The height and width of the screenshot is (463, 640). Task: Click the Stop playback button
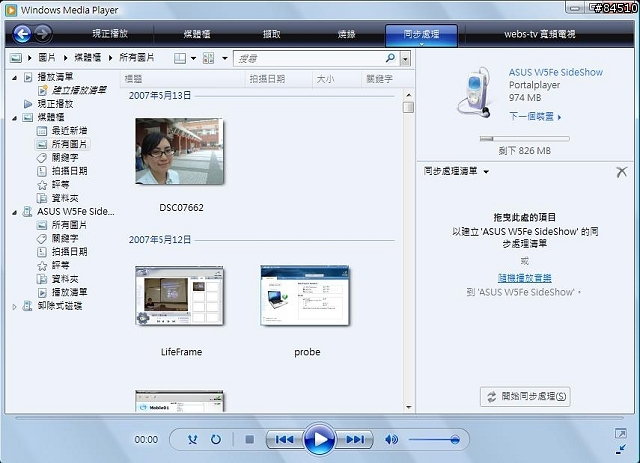point(250,440)
